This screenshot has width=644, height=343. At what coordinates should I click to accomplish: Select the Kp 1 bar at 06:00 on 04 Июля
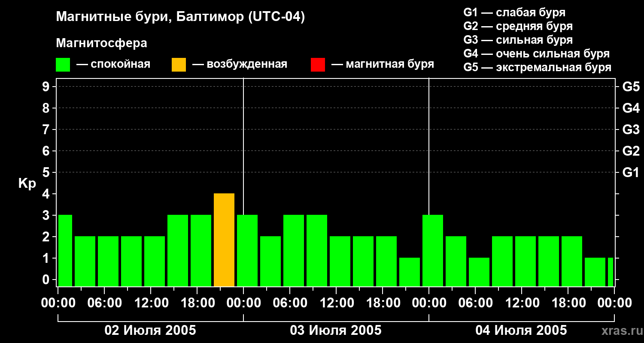pos(479,272)
